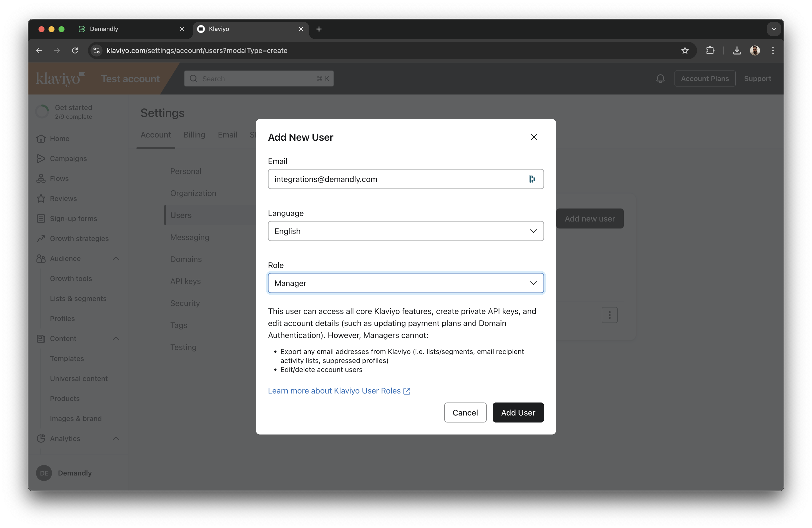The width and height of the screenshot is (812, 528).
Task: Click the Flows icon in the sidebar
Action: point(41,178)
